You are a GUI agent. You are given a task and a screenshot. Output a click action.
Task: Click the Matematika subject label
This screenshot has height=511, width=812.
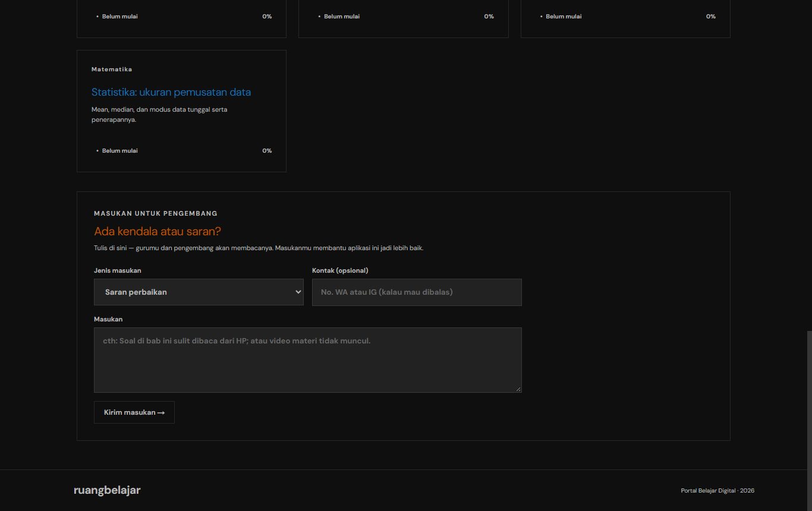[112, 70]
